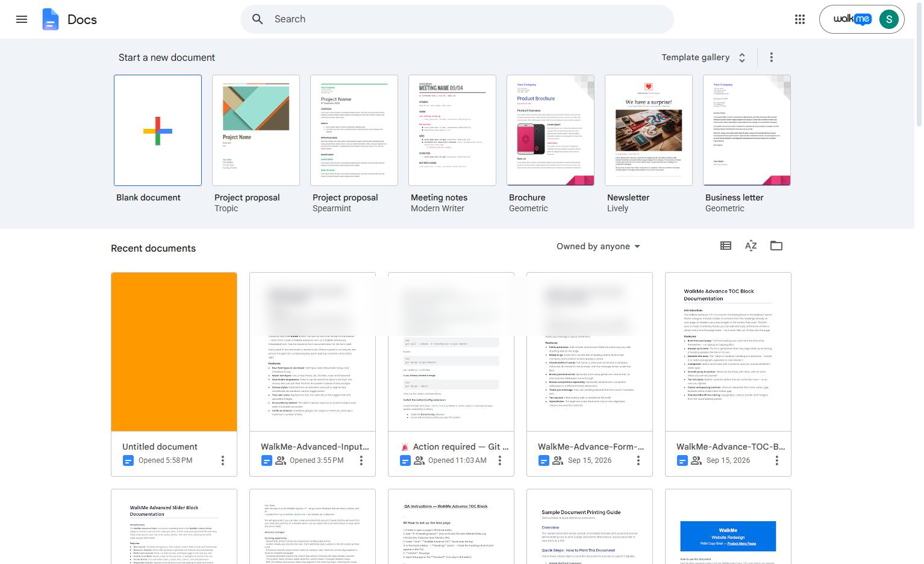The image size is (924, 564).
Task: Click the Docs logo icon
Action: click(x=51, y=19)
